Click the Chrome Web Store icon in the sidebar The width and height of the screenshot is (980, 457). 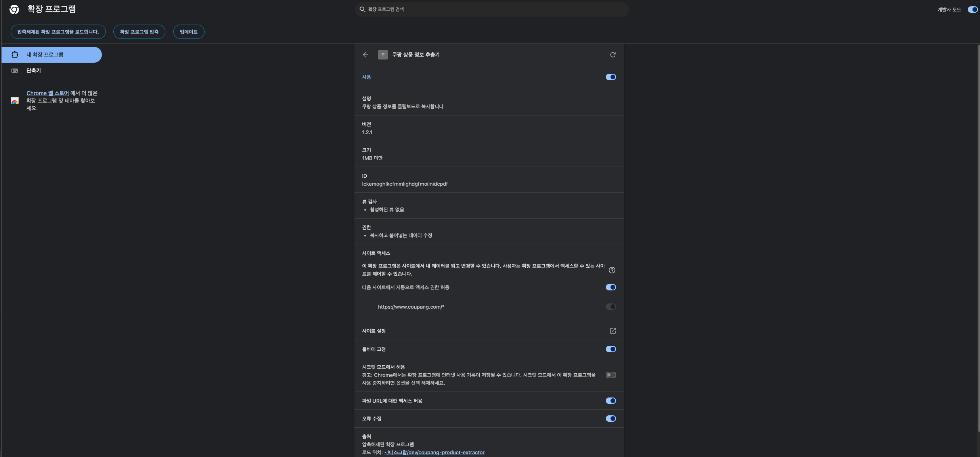pos(15,100)
